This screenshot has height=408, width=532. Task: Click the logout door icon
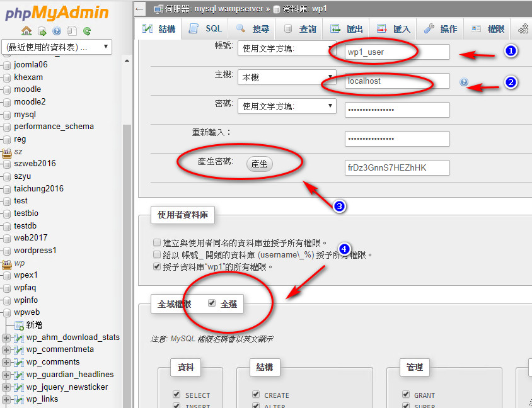[x=42, y=31]
